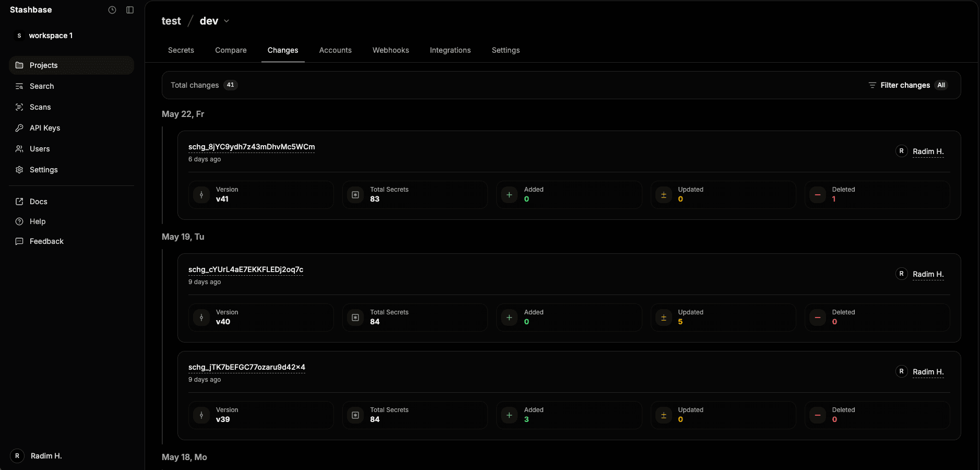This screenshot has height=470, width=980.
Task: Click Total Secrets icon in v39 card
Action: click(x=355, y=415)
